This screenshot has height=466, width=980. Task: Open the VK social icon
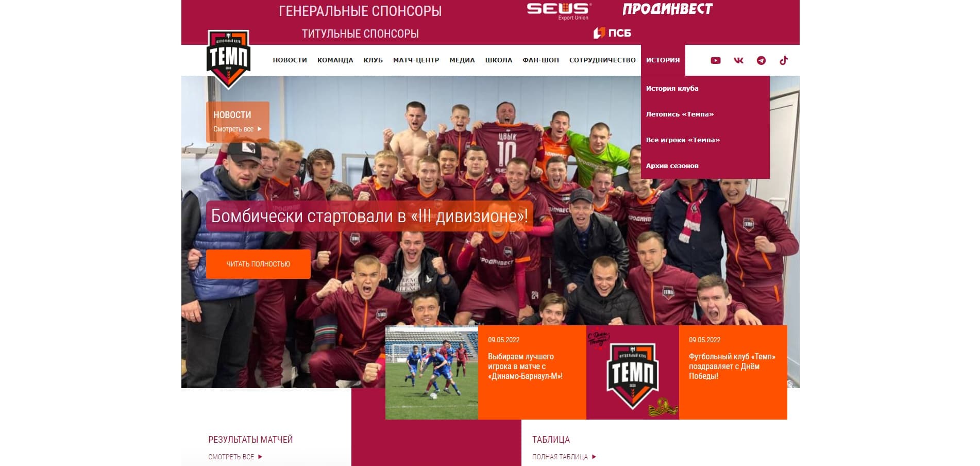click(738, 60)
